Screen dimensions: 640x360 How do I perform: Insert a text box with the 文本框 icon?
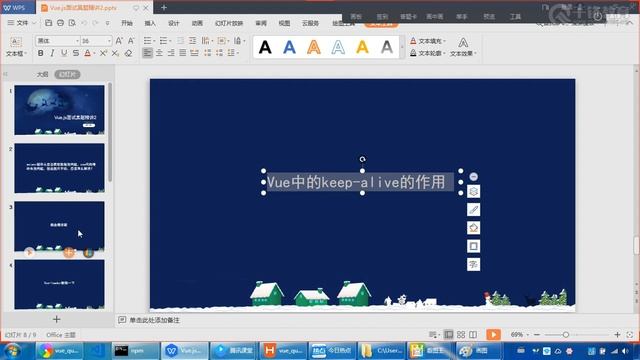[16, 42]
